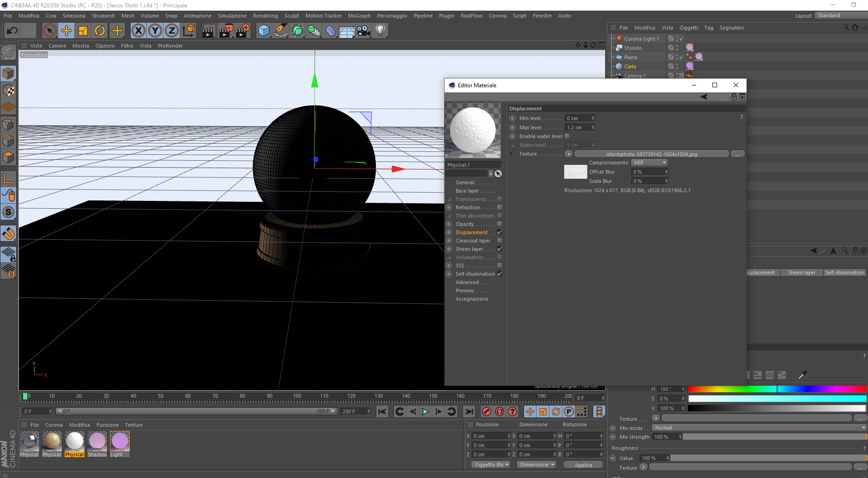Go to end of timeline
Viewport: 868px width, 478px height.
[x=469, y=411]
